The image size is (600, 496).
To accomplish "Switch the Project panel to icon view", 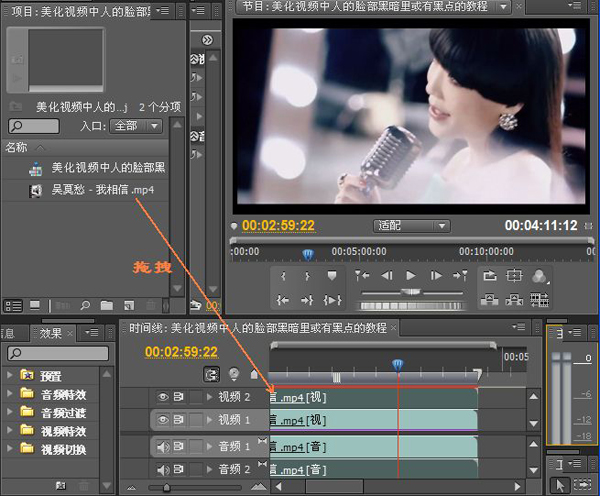I will coord(35,305).
